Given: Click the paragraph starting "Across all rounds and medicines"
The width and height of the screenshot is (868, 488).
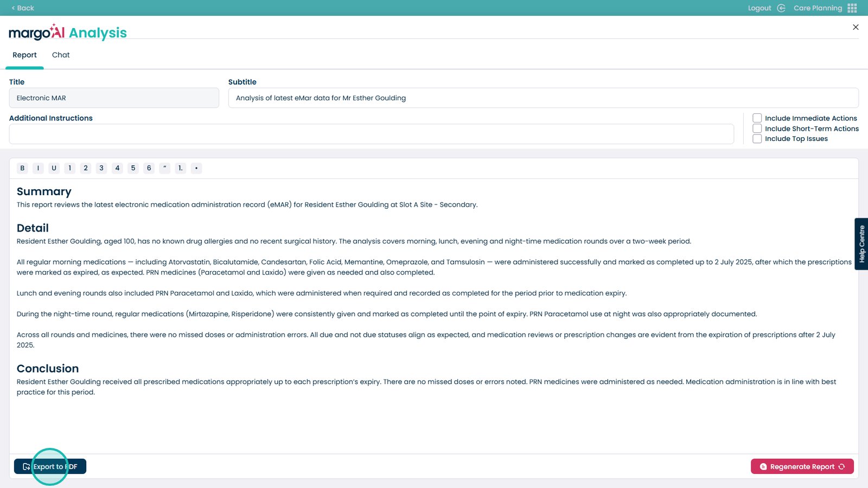Looking at the screenshot, I should 426,340.
